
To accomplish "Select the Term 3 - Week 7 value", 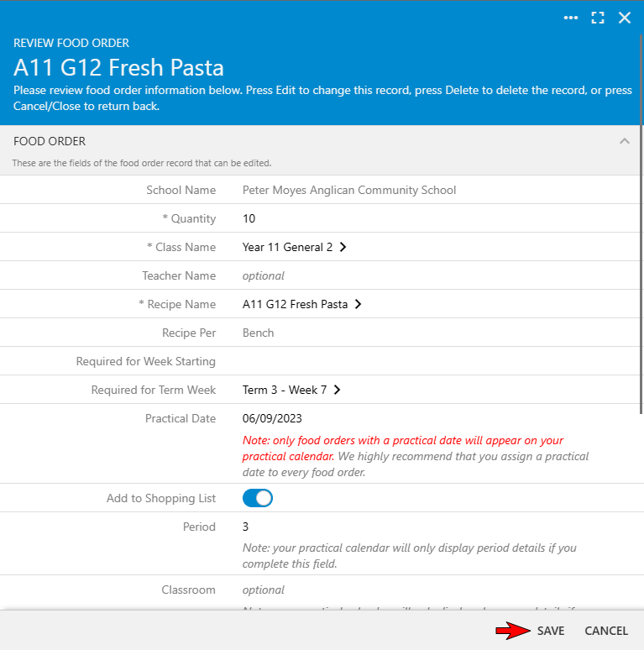I will coord(285,390).
